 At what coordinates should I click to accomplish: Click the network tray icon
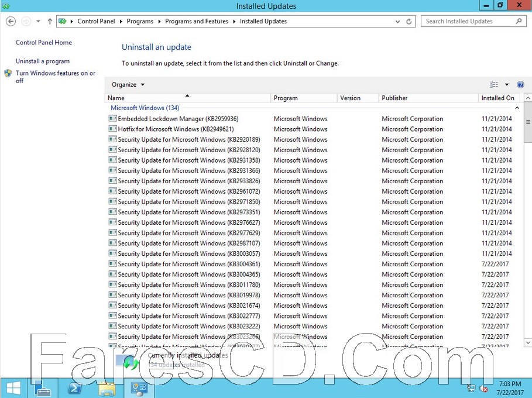[x=471, y=388]
